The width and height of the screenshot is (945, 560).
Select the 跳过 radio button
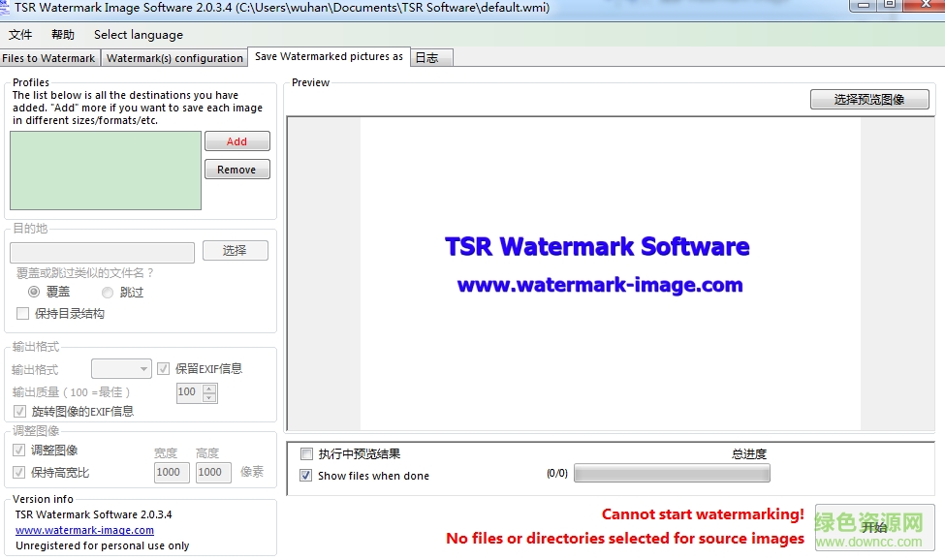[x=107, y=292]
